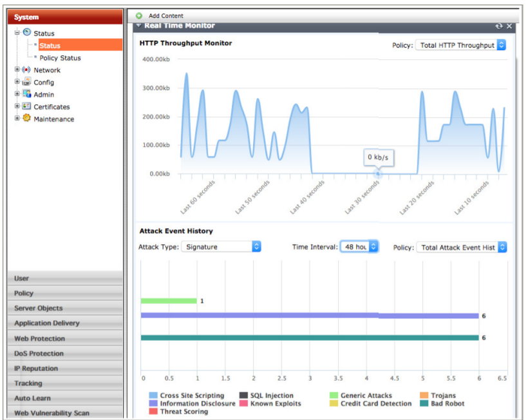Click the Add Content link
This screenshot has width=526, height=420.
pyautogui.click(x=166, y=15)
